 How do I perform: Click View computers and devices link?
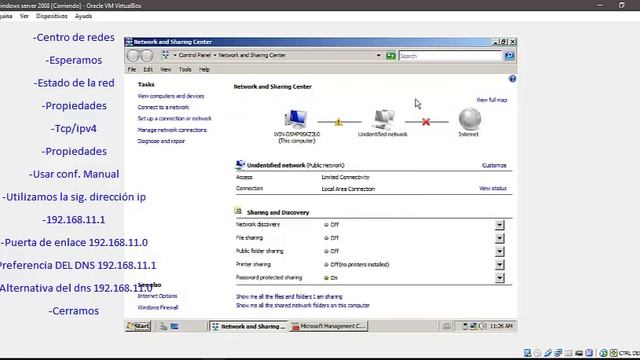[x=171, y=96]
